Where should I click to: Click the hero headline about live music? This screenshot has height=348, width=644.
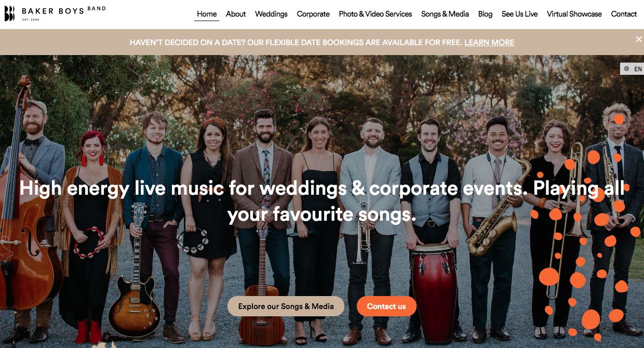click(322, 200)
